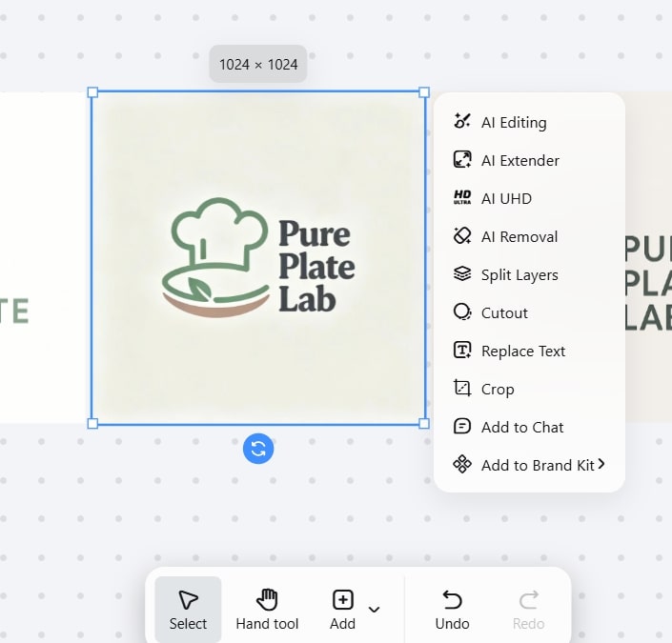Click the AI UHD HD icon
Screen dimensions: 672x643
click(462, 198)
